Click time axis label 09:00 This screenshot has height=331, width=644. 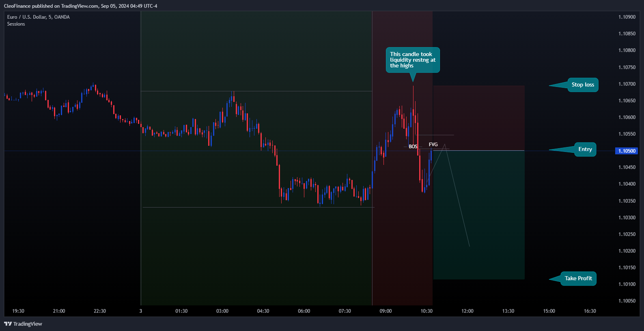(x=386, y=311)
